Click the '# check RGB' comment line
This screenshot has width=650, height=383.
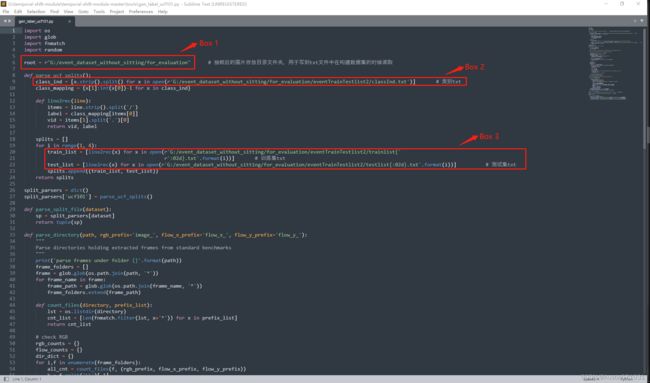point(51,337)
